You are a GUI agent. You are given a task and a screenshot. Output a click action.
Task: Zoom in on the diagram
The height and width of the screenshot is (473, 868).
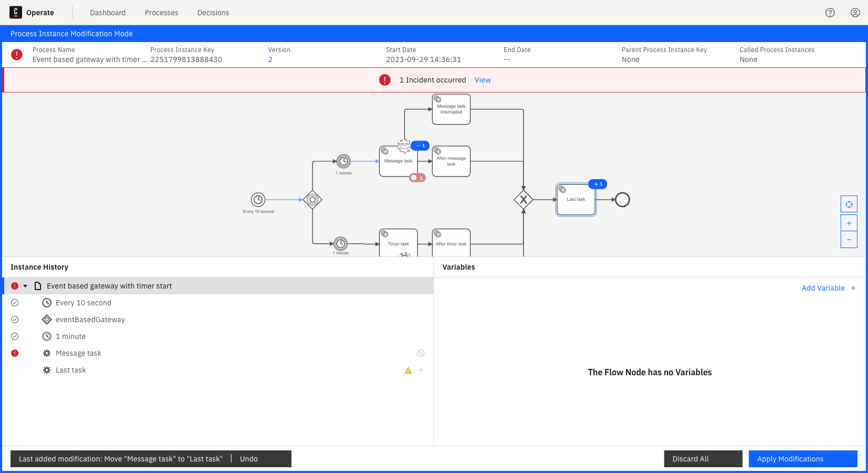point(849,223)
